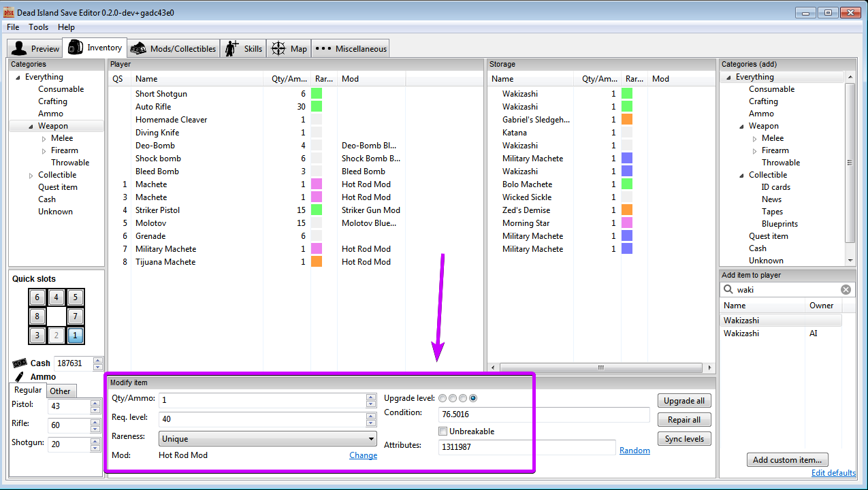868x490 pixels.
Task: Click the Ammo bullet icon
Action: (19, 376)
